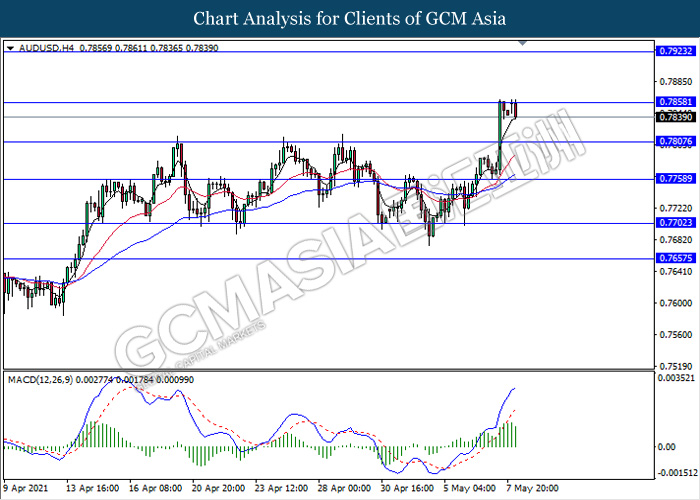Select the 0.78581 resistance level label
The height and width of the screenshot is (500, 700).
tap(675, 102)
